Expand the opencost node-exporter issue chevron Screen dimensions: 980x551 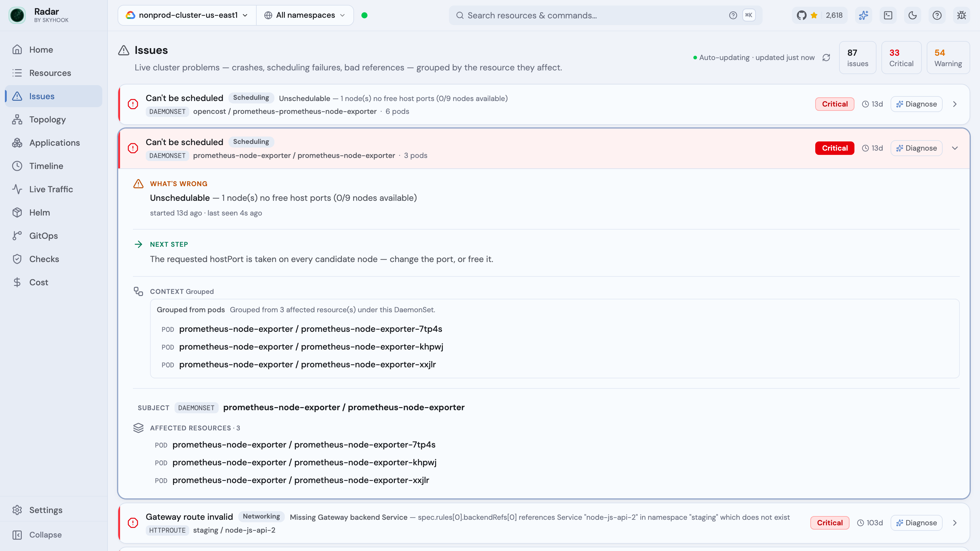[x=955, y=104]
